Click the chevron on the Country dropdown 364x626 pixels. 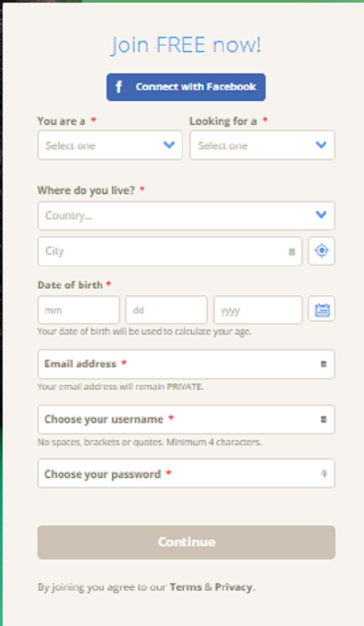321,215
